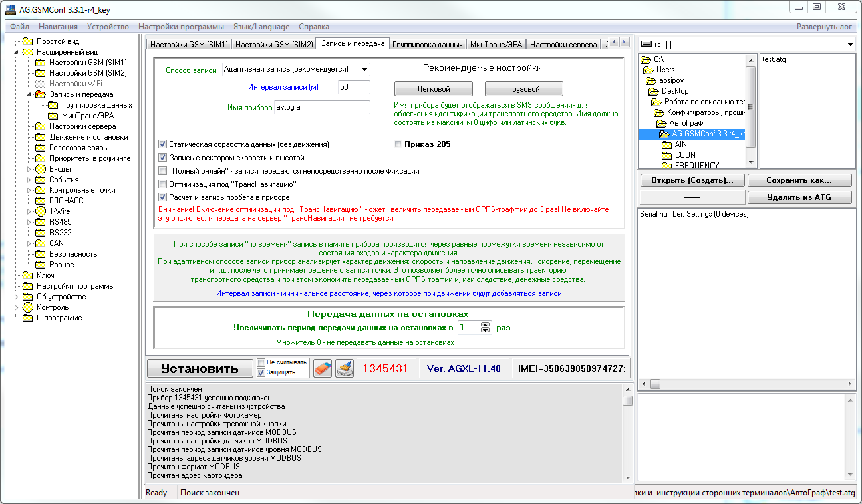Click the Интервал записи (м) input field

pos(353,87)
